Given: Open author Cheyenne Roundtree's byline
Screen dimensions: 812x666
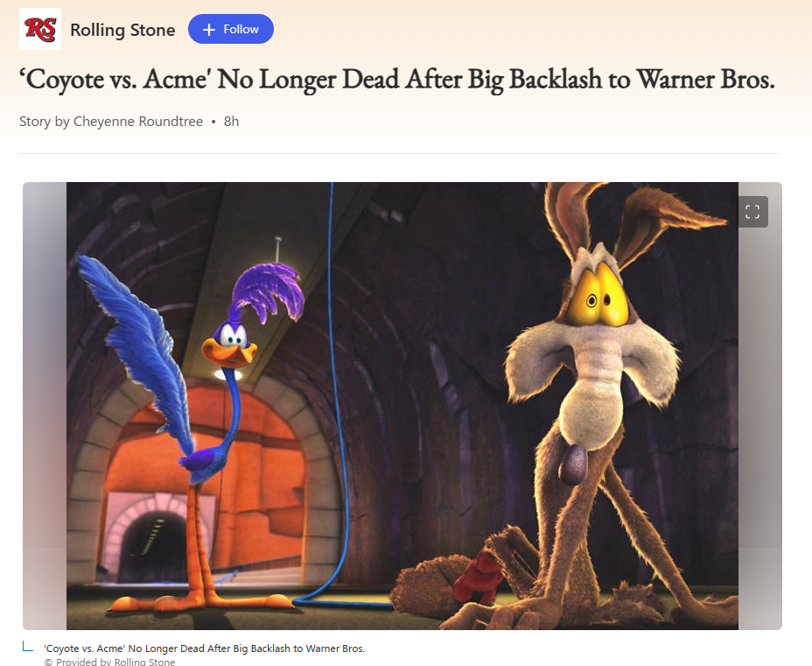Looking at the screenshot, I should point(138,121).
